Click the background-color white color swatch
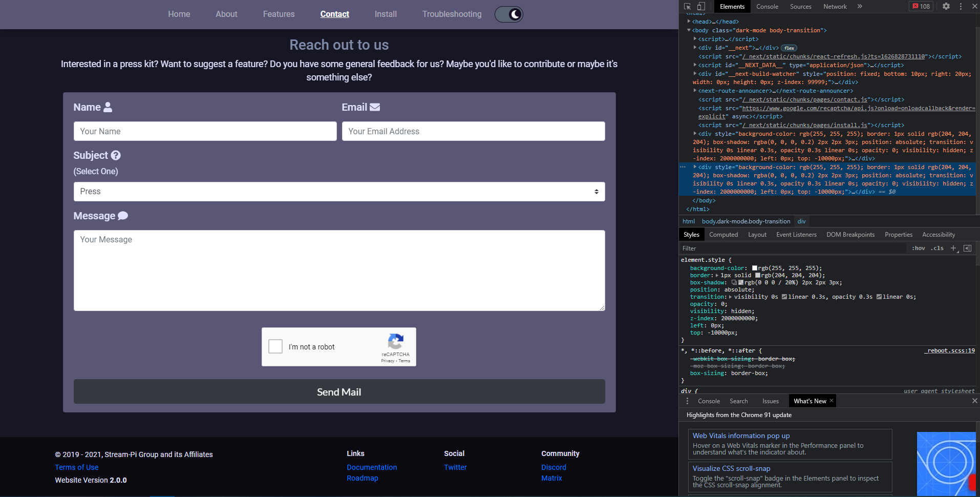 (755, 268)
